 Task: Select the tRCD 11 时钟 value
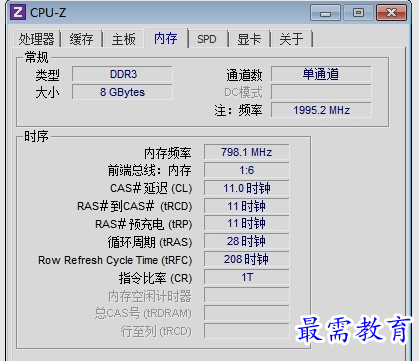(246, 206)
